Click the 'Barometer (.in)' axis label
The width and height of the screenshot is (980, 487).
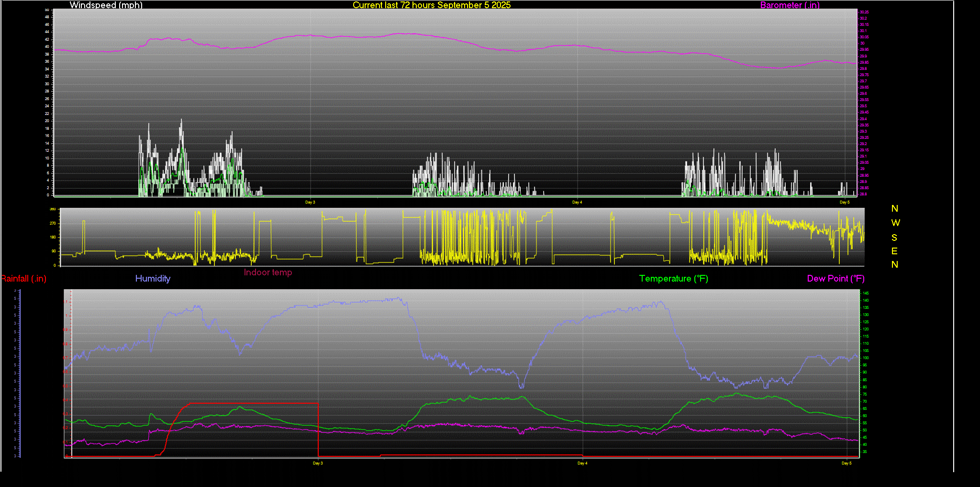[790, 5]
